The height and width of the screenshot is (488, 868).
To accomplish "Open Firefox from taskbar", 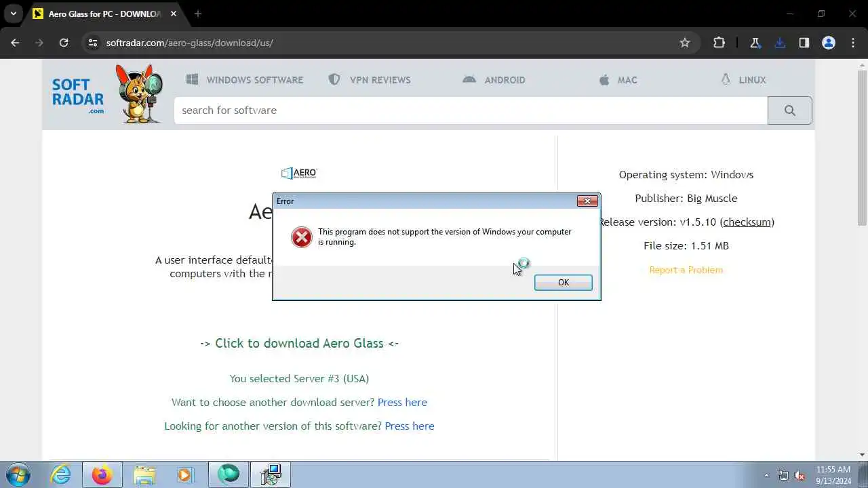I will (102, 474).
